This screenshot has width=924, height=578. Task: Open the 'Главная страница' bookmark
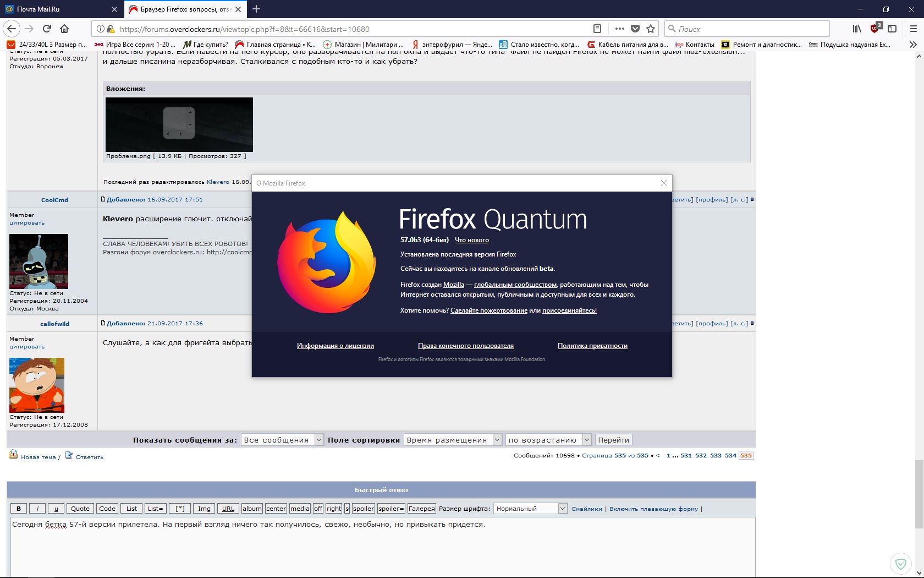tap(275, 45)
